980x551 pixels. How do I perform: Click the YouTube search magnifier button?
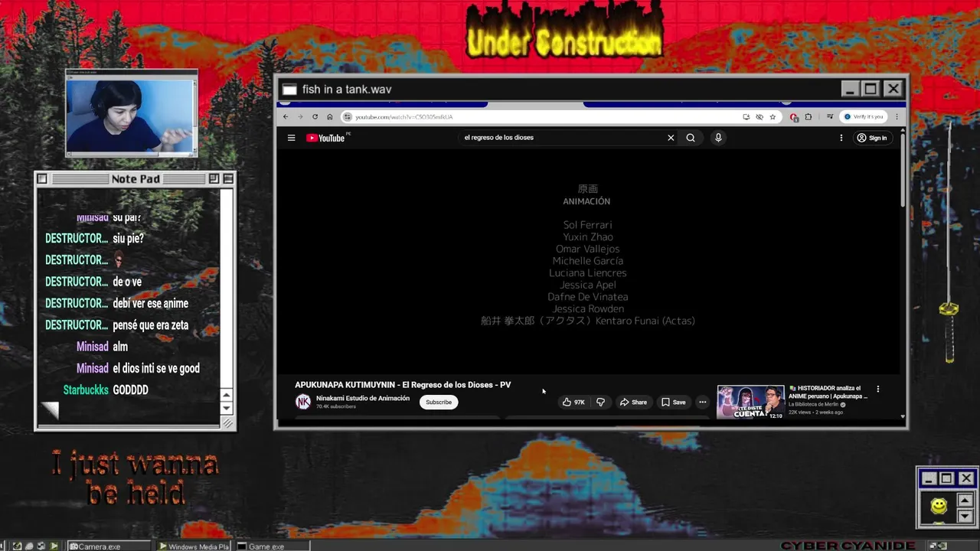pyautogui.click(x=691, y=138)
